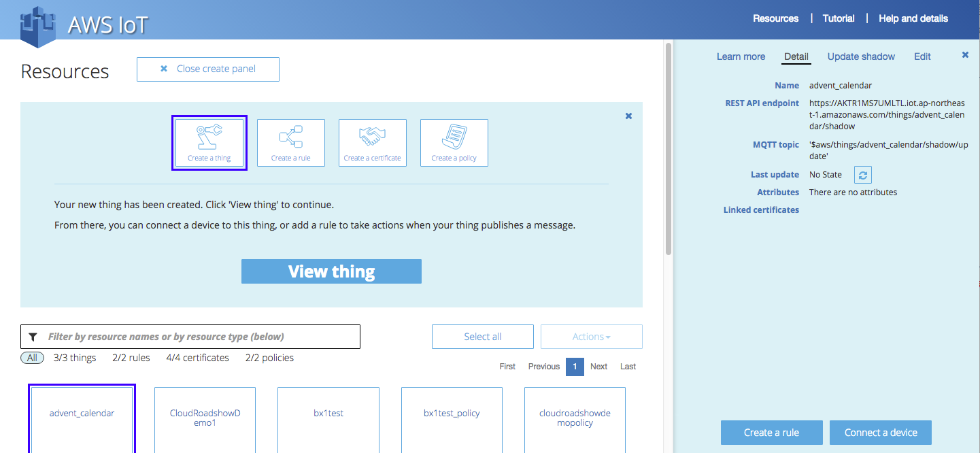Image resolution: width=980 pixels, height=453 pixels.
Task: Click the Select all button
Action: coord(483,337)
